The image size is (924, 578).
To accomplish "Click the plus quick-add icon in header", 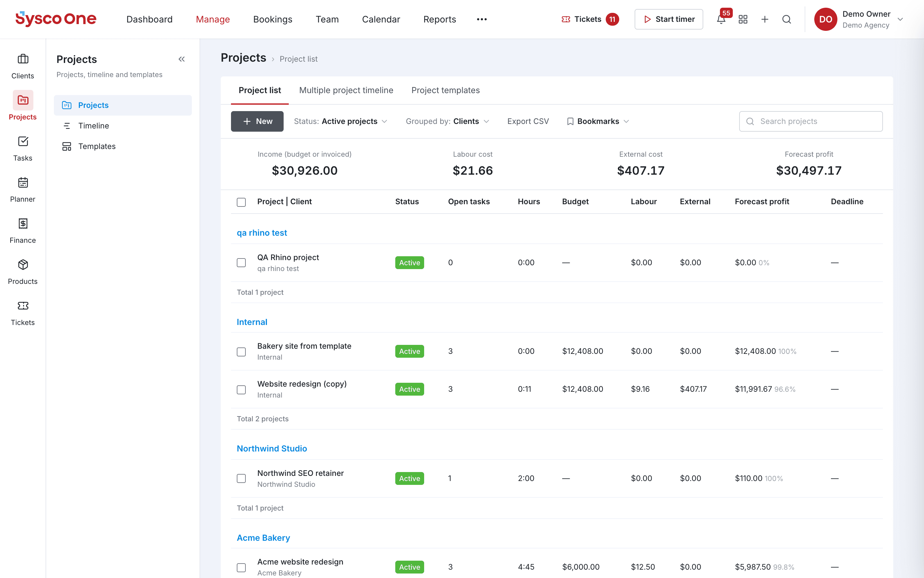I will [x=765, y=19].
